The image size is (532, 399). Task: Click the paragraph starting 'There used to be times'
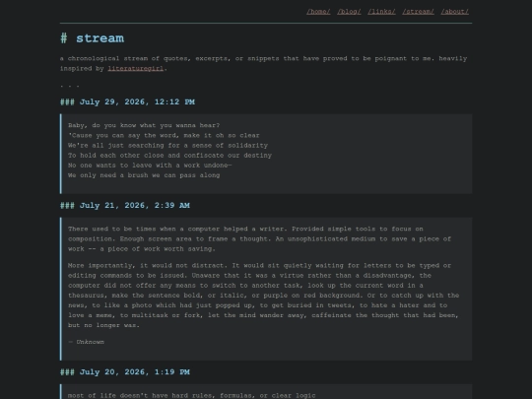259,238
